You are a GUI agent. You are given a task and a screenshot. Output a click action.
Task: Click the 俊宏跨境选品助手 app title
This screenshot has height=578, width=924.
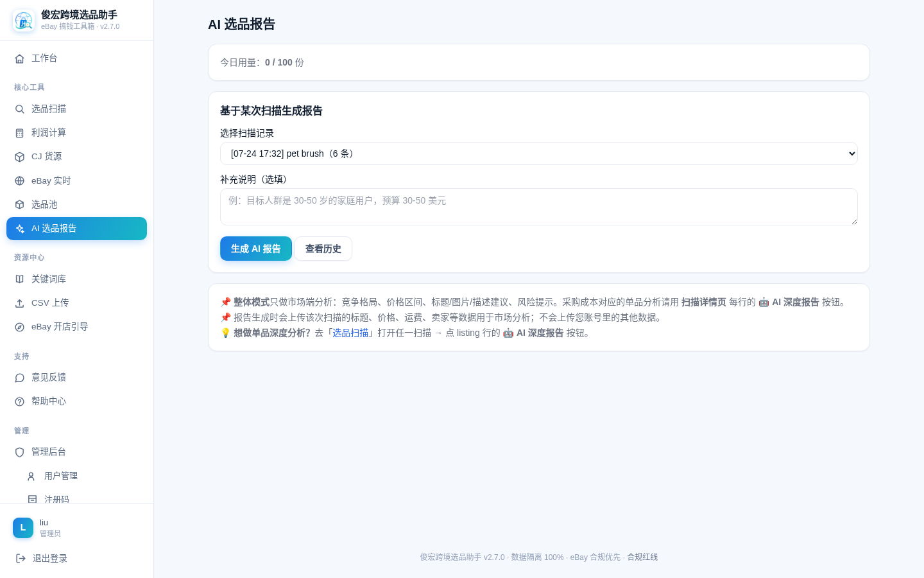tap(80, 15)
